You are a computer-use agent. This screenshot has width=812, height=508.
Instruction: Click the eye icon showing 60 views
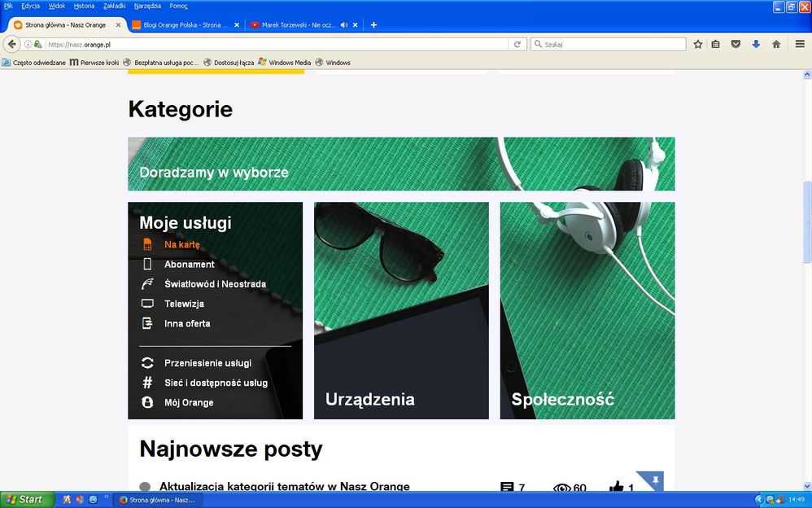tap(562, 488)
